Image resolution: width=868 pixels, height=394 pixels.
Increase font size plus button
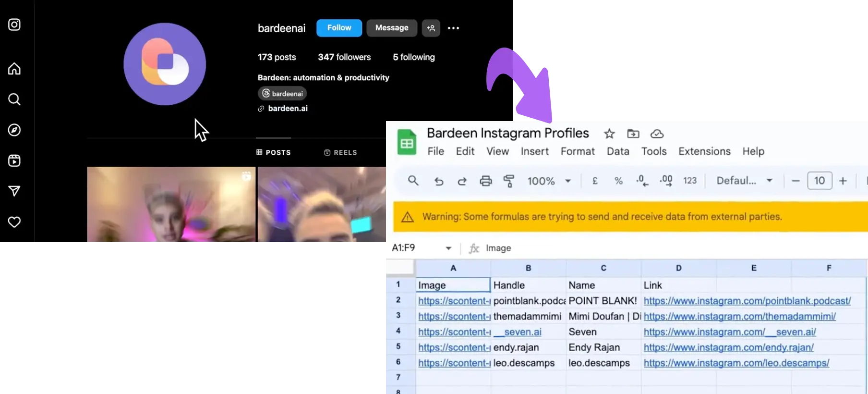pyautogui.click(x=843, y=181)
